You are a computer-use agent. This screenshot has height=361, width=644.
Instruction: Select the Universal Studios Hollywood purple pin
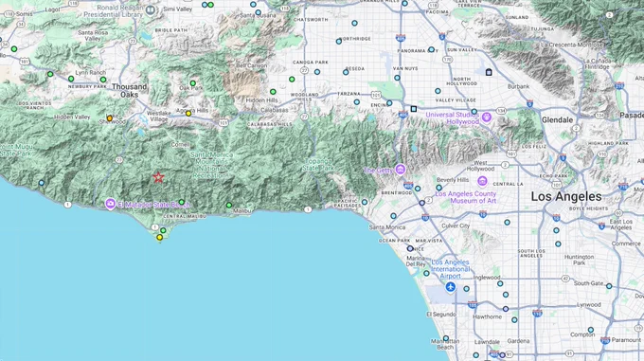click(x=487, y=117)
